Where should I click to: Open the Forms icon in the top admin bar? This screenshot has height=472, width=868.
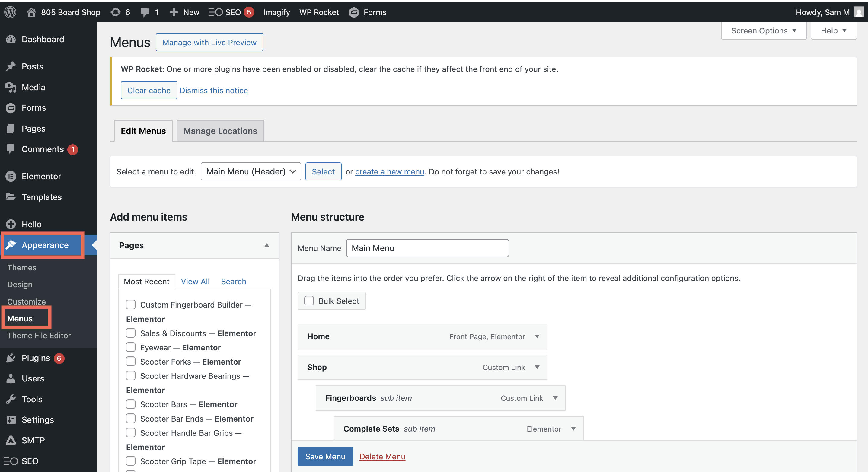[354, 12]
